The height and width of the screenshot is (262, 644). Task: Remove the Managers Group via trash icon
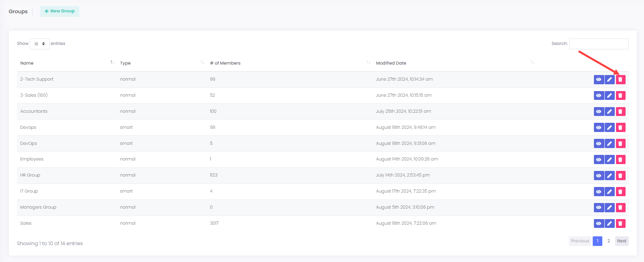(x=620, y=207)
